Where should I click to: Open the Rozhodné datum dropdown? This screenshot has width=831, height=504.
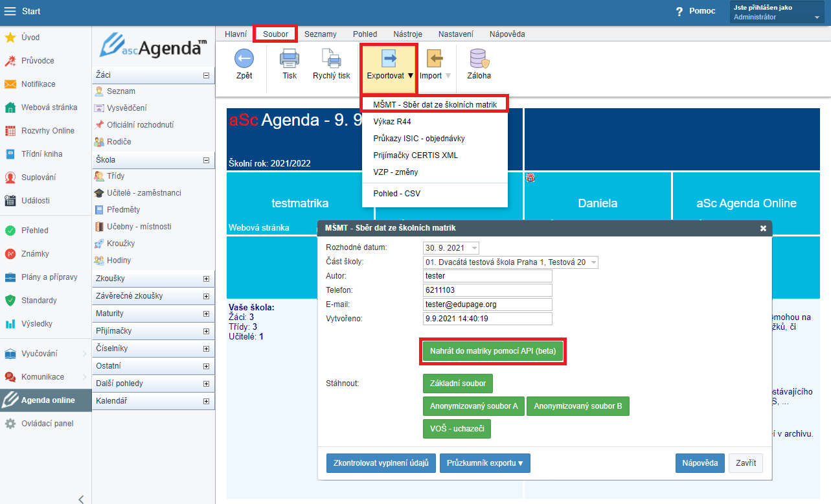pos(451,247)
